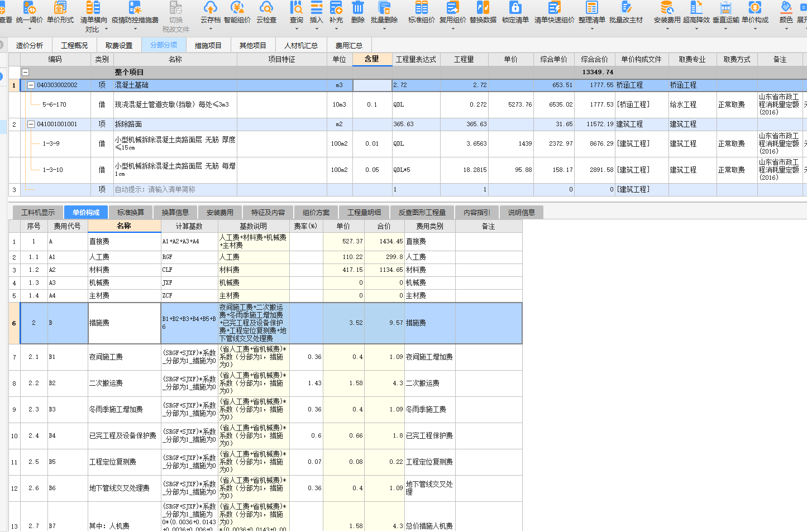Switch to the 造价分析 tab
The image size is (807, 532).
30,45
